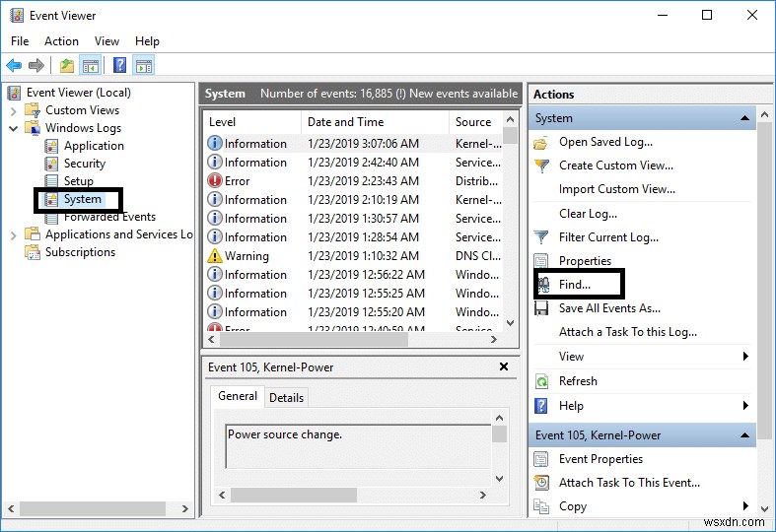Click the Attach Task To This Event icon
Viewport: 776px width, 532px height.
[x=542, y=483]
